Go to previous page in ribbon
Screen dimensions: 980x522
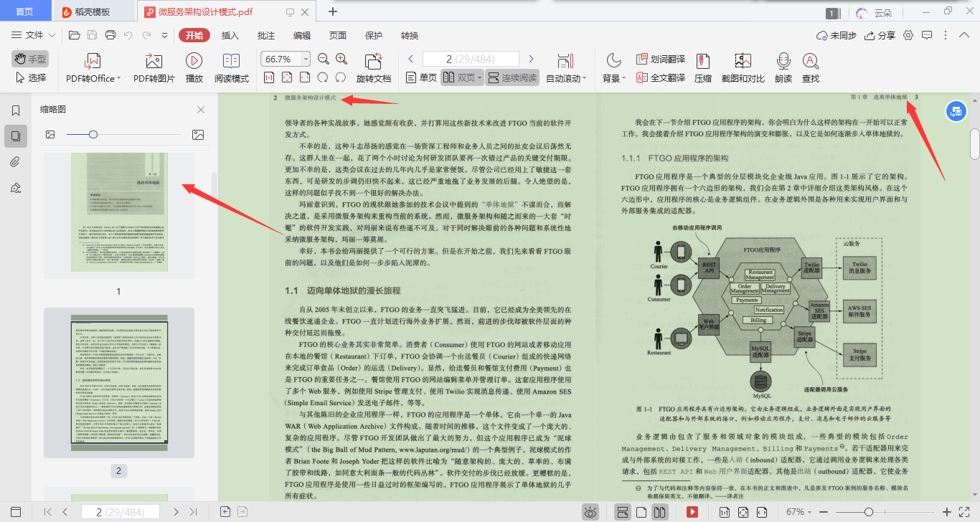(411, 59)
